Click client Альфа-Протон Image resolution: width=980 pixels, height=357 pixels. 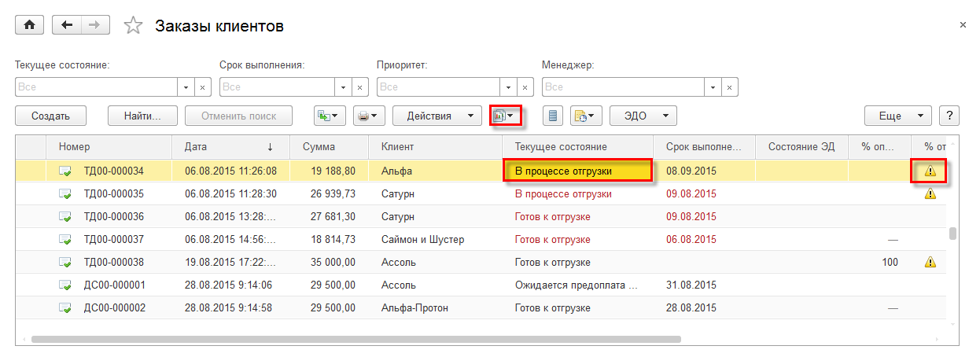414,308
